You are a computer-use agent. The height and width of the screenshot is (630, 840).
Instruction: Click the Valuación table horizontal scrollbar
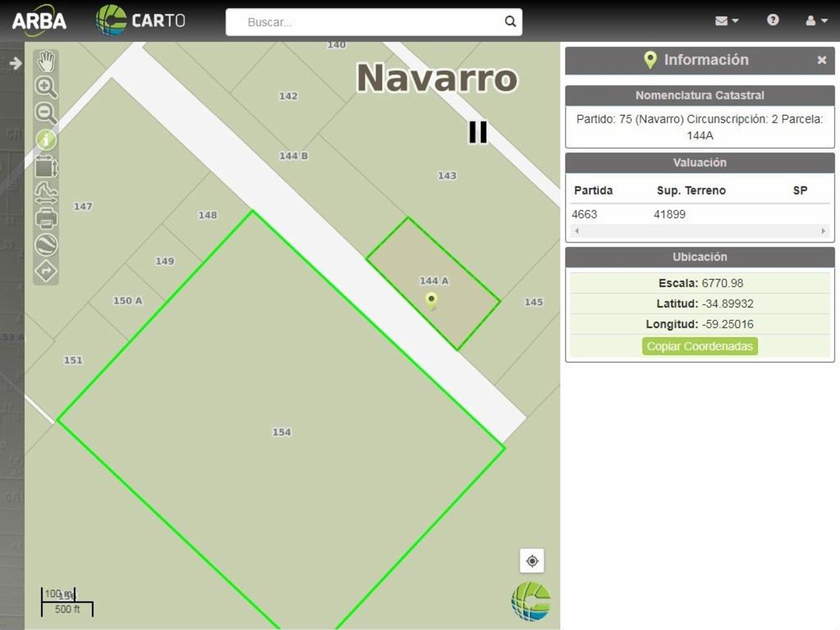pyautogui.click(x=700, y=230)
